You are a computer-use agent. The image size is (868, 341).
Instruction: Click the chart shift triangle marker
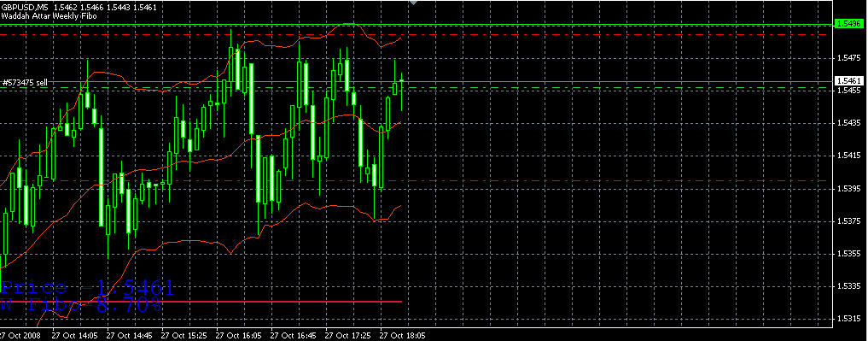click(x=412, y=3)
